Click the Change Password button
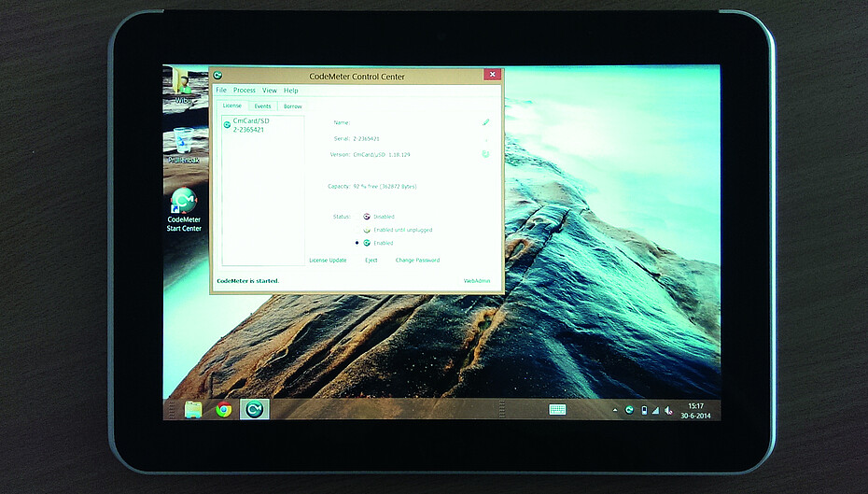 click(x=417, y=261)
